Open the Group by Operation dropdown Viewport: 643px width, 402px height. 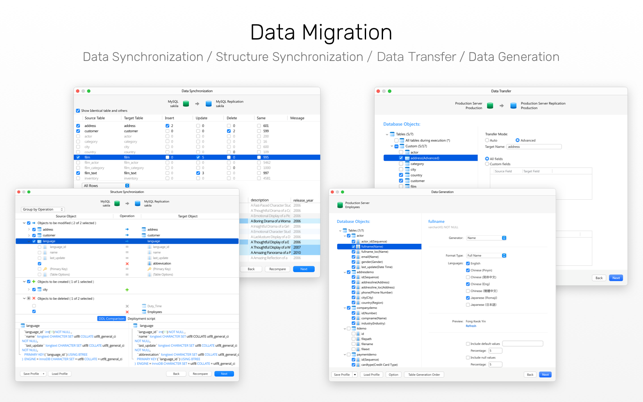pos(43,209)
